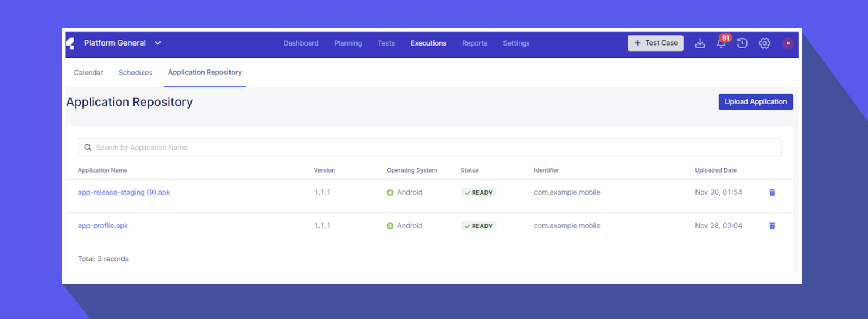Open the app-profile.apk link
Image resolution: width=868 pixels, height=319 pixels.
coord(103,226)
